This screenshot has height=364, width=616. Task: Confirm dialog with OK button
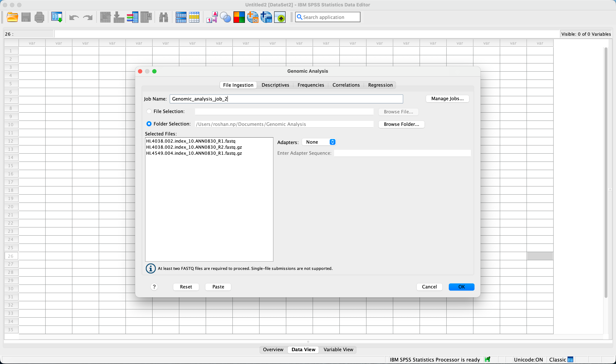pyautogui.click(x=461, y=287)
